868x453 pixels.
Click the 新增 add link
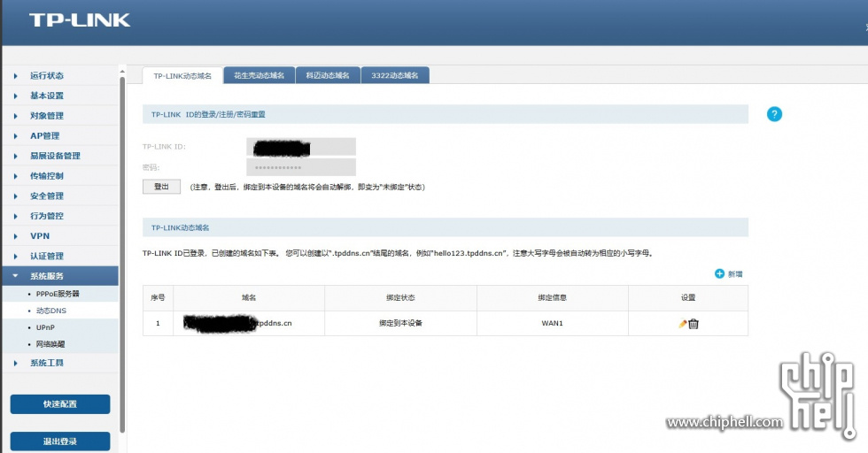tap(735, 273)
